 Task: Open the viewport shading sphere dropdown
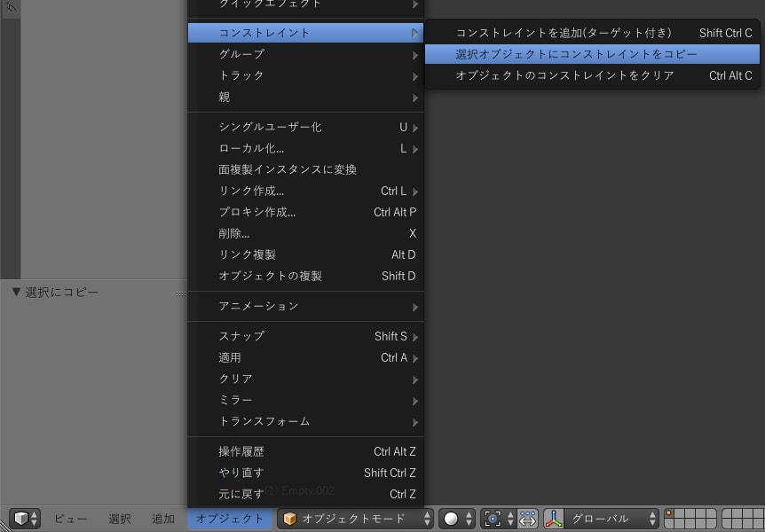pos(457,519)
